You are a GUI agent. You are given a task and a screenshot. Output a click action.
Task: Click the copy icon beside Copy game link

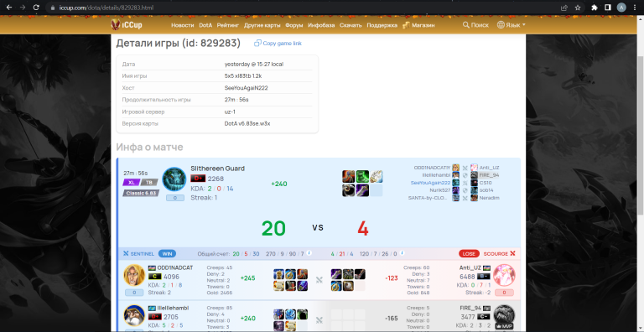[x=257, y=43]
